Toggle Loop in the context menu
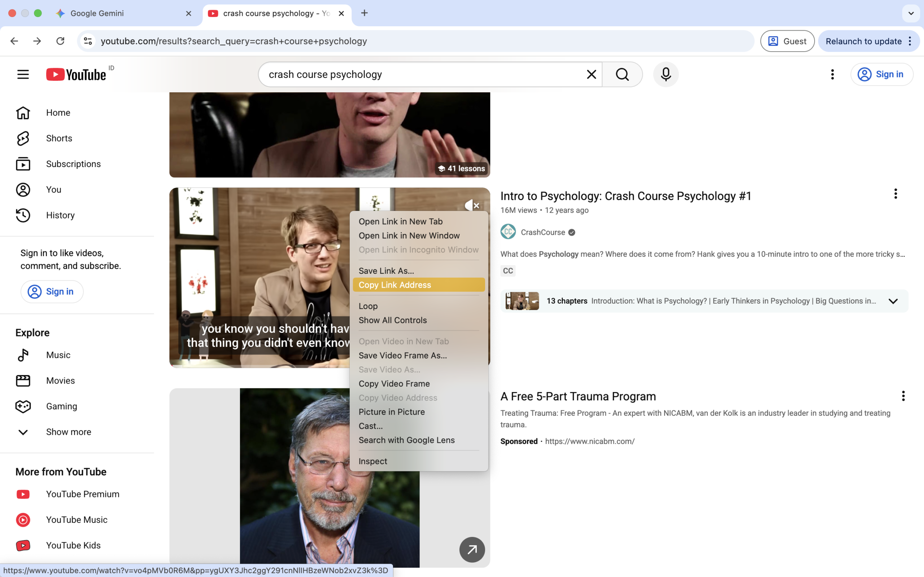Screen dimensions: 924x577 [368, 306]
